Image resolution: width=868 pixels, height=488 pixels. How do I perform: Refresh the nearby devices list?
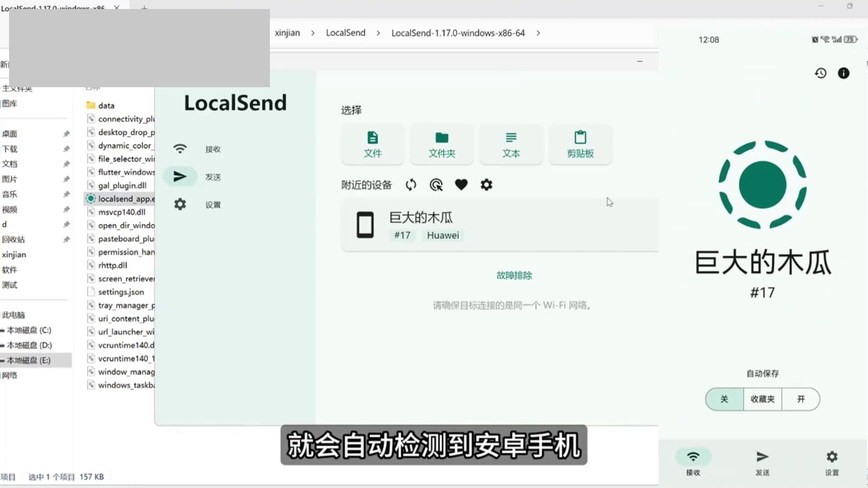point(411,185)
